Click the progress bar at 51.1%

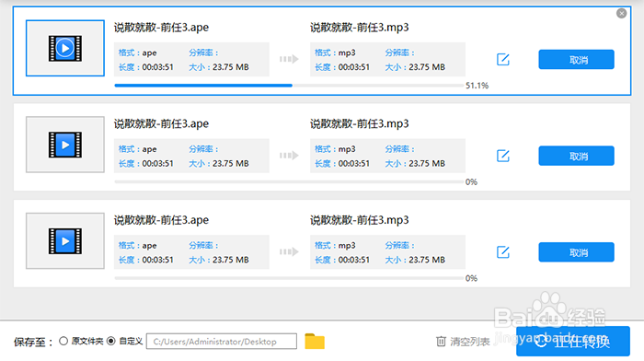pos(289,86)
